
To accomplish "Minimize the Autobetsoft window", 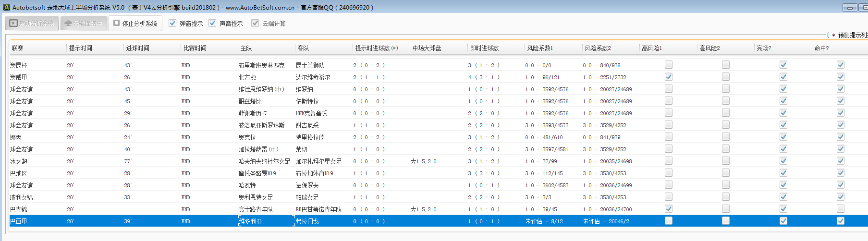I will click(849, 8).
